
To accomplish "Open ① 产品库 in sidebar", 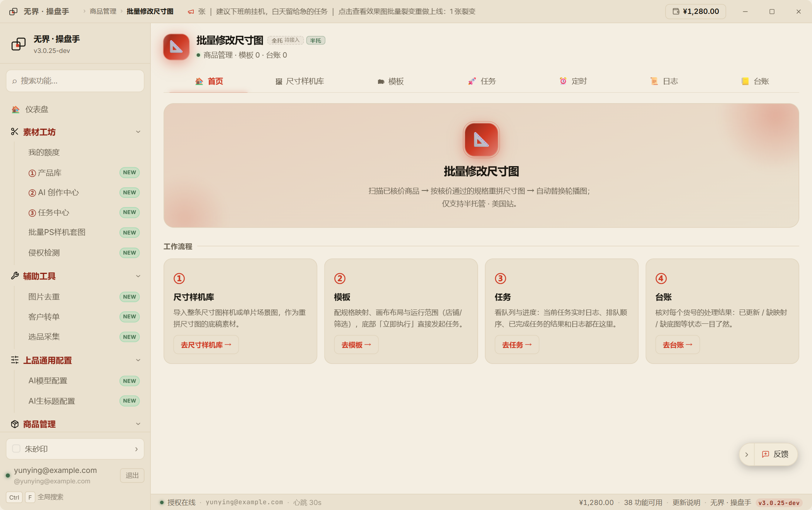I will (83, 173).
